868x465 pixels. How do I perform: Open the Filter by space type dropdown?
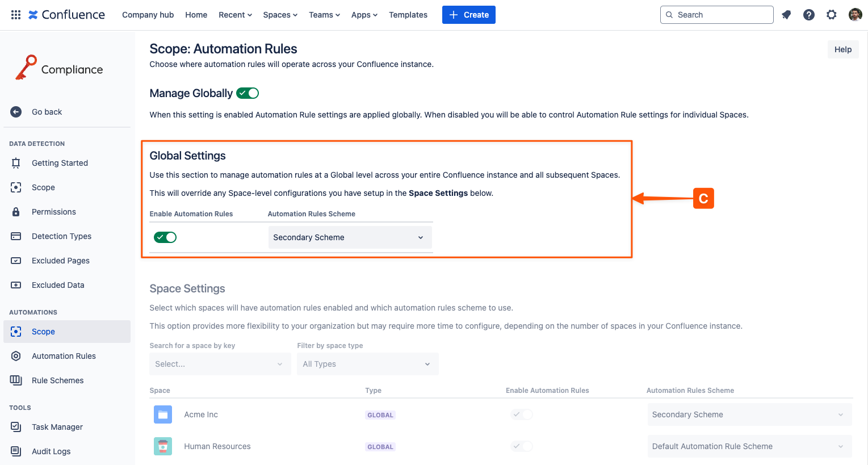pyautogui.click(x=367, y=364)
